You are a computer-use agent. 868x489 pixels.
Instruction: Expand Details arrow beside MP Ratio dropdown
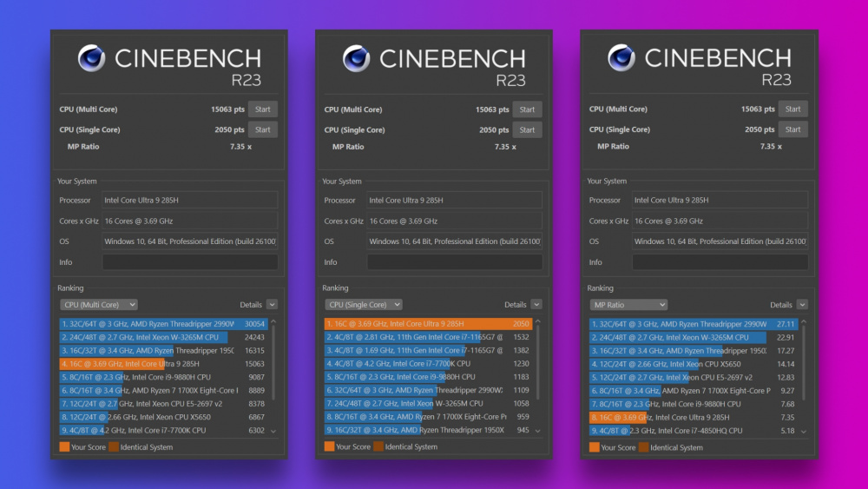(802, 305)
